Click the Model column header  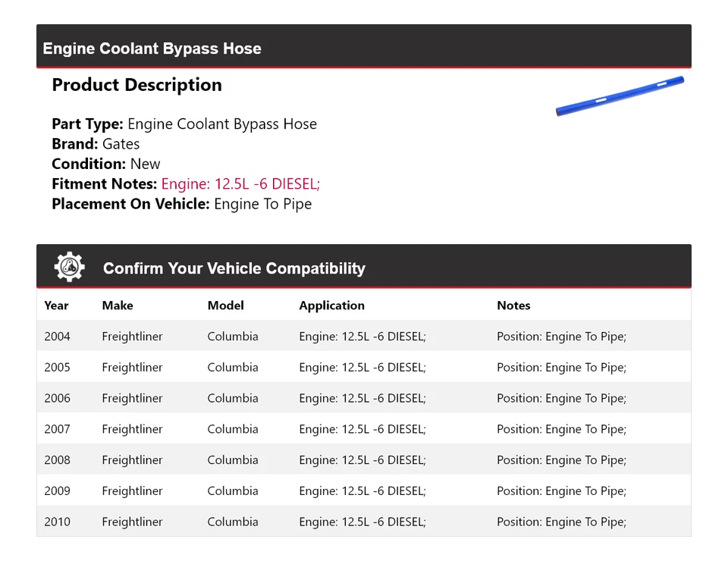(x=226, y=306)
